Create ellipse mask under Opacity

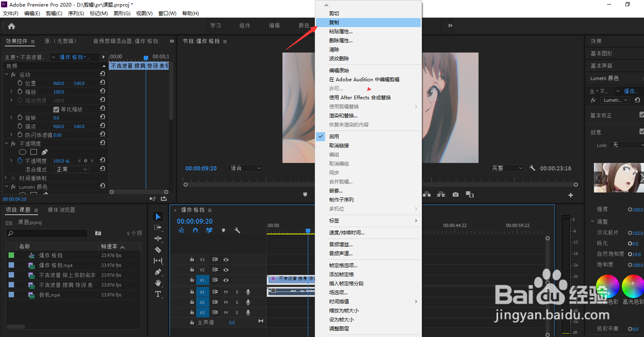(23, 152)
